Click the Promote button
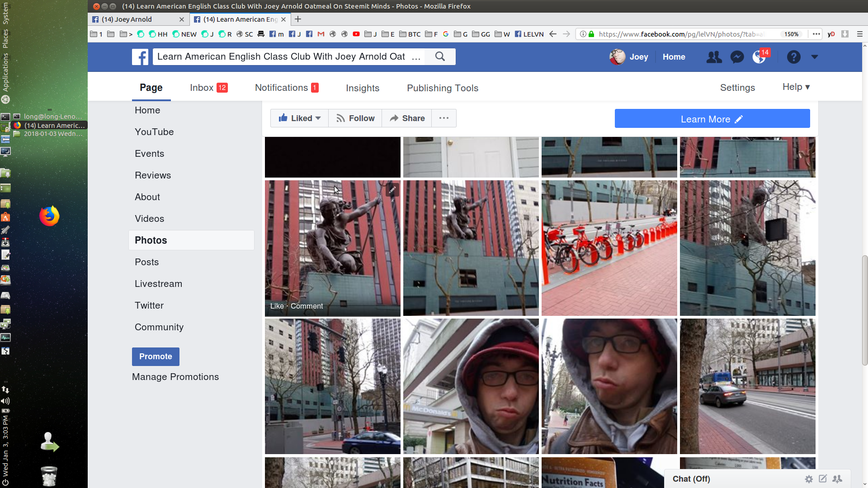 click(156, 357)
